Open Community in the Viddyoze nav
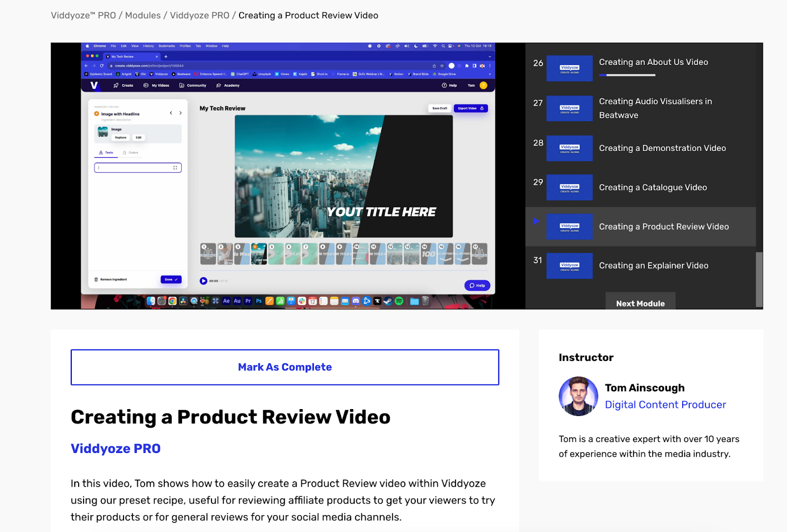The width and height of the screenshot is (787, 532). [193, 86]
